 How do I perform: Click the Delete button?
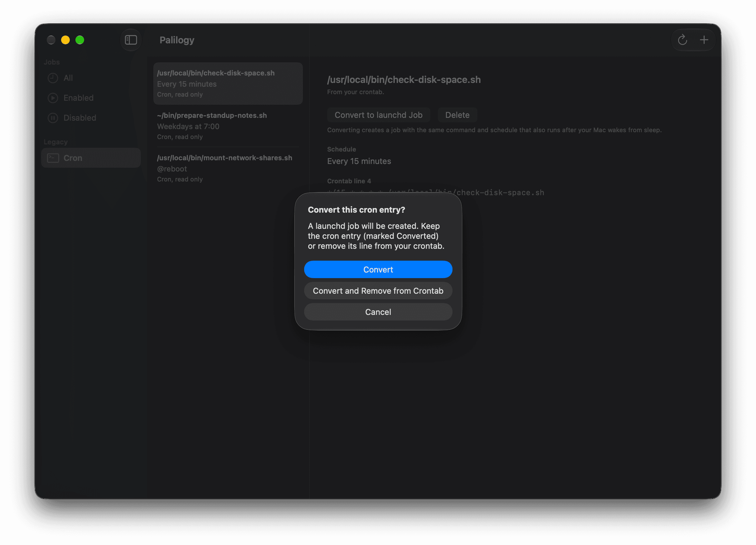(x=457, y=115)
